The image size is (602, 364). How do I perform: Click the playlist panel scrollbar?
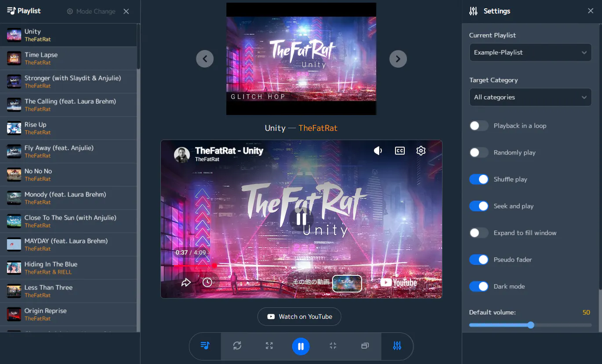click(138, 46)
